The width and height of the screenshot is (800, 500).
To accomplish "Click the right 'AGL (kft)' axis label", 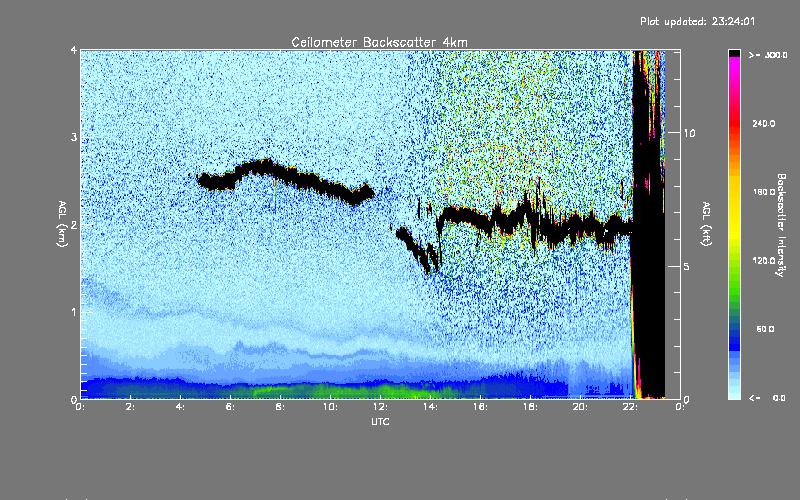I will pyautogui.click(x=706, y=224).
